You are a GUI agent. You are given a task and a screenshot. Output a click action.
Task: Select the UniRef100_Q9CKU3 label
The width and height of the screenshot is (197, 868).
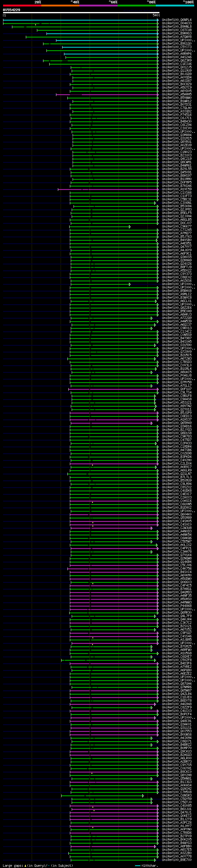point(176,751)
